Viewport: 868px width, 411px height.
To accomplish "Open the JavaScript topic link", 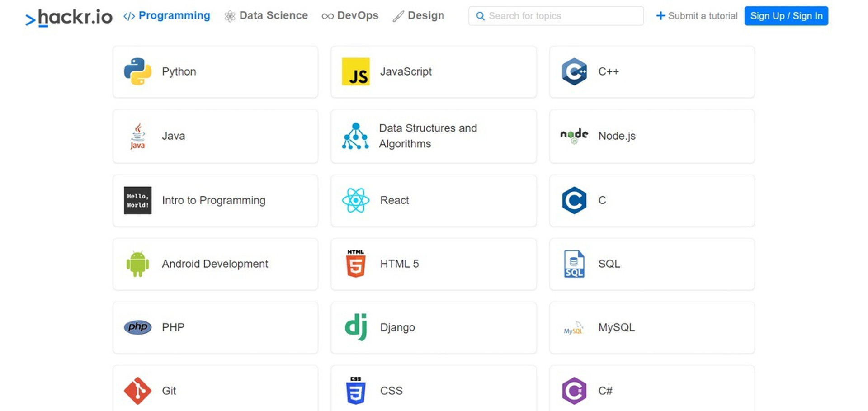I will pyautogui.click(x=406, y=71).
